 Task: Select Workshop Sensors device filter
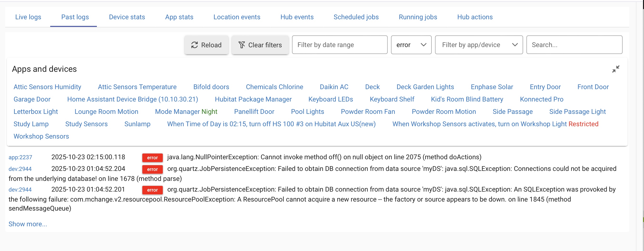(x=41, y=136)
